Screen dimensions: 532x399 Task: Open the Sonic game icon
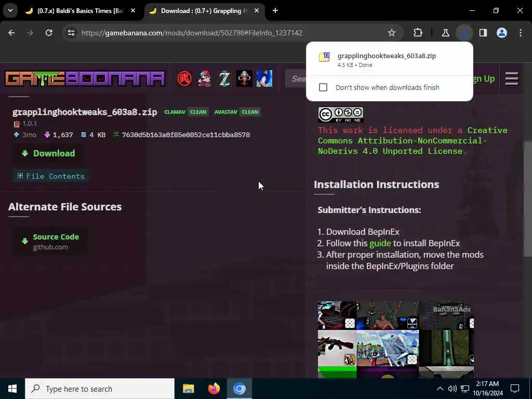tap(264, 79)
